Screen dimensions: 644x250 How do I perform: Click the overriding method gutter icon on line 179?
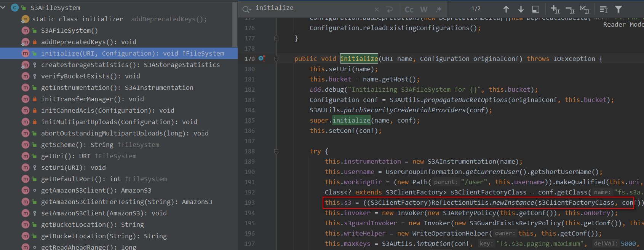click(x=262, y=59)
